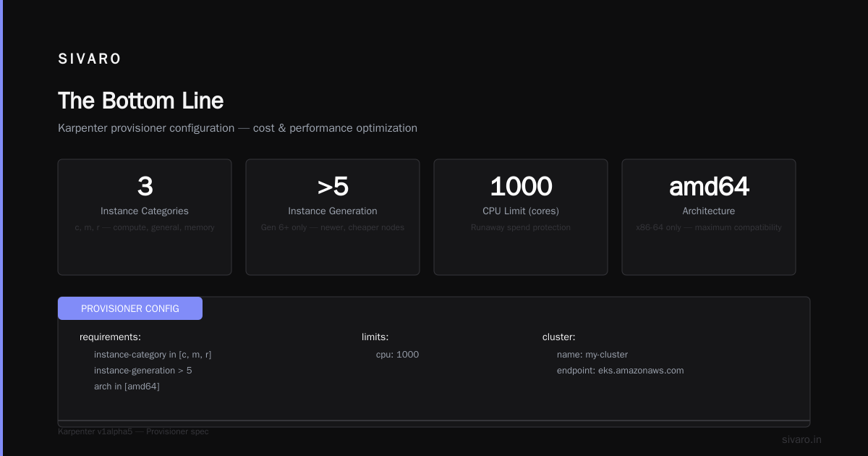Select the instance-generation > 5 line
Screen dimensions: 868x456
click(x=143, y=371)
